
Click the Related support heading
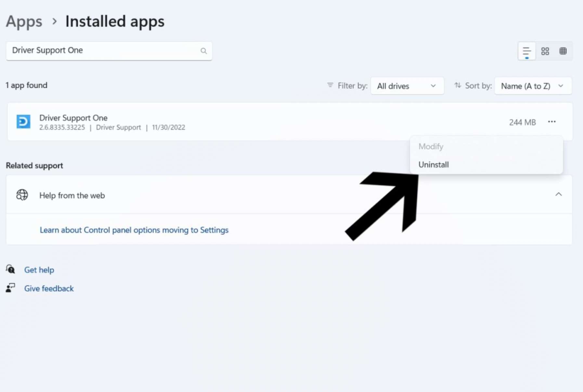(x=34, y=165)
